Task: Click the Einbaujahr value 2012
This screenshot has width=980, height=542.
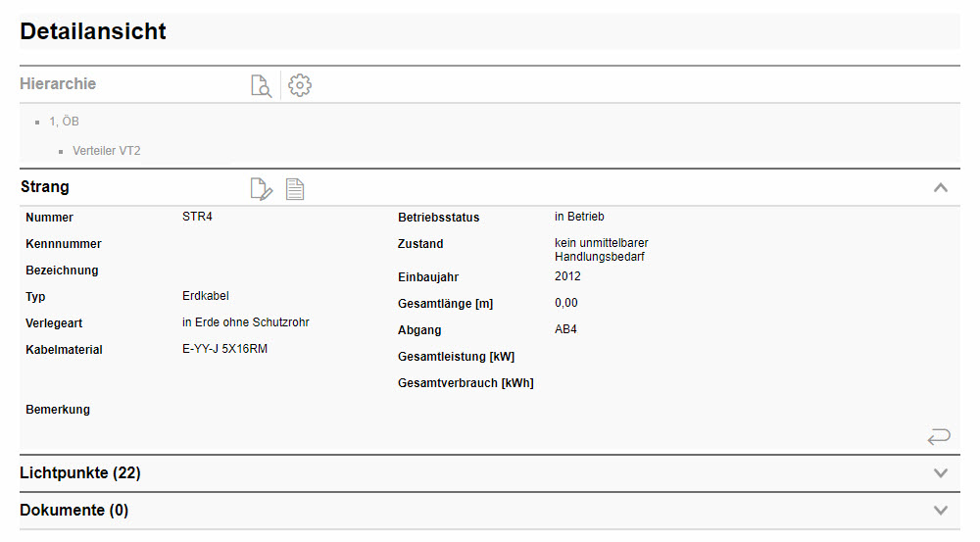Action: pyautogui.click(x=567, y=276)
